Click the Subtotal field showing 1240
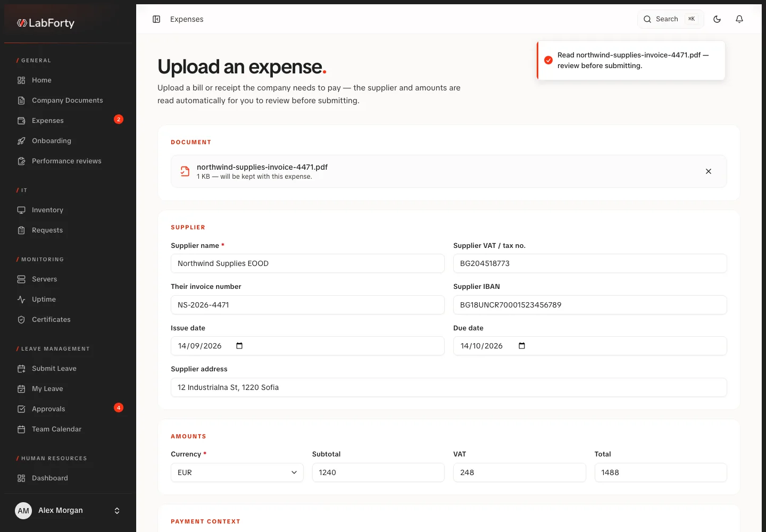Viewport: 766px width, 532px height. coord(378,472)
